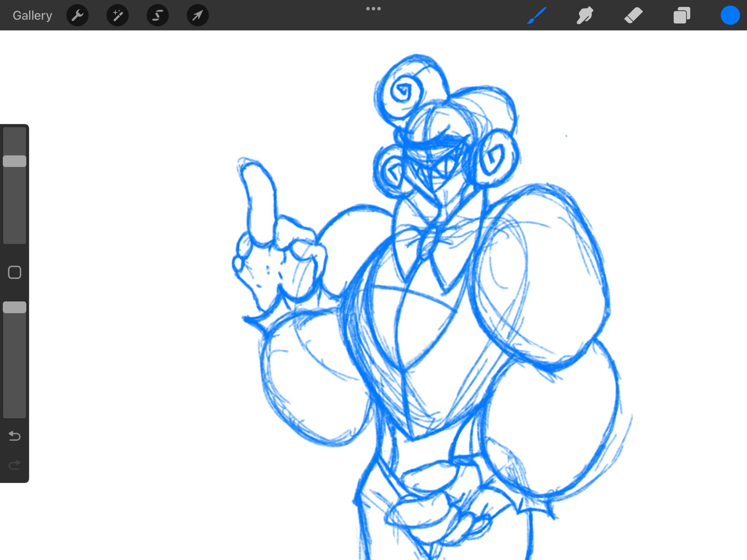Open the Gallery view

click(x=32, y=15)
